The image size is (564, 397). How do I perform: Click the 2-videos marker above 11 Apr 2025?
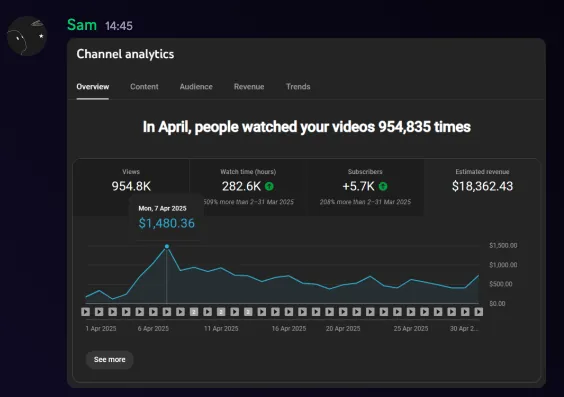tap(221, 312)
